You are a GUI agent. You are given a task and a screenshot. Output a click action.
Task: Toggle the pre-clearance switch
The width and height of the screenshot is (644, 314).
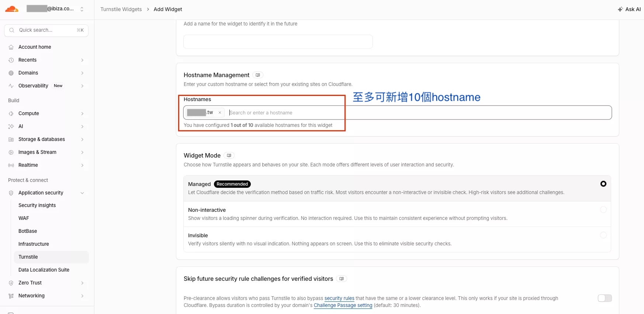pos(605,298)
